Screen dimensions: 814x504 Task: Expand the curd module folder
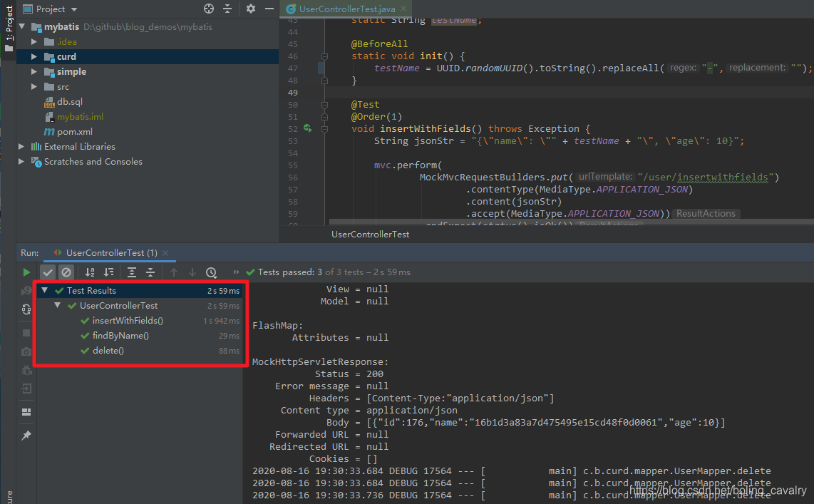pyautogui.click(x=34, y=56)
